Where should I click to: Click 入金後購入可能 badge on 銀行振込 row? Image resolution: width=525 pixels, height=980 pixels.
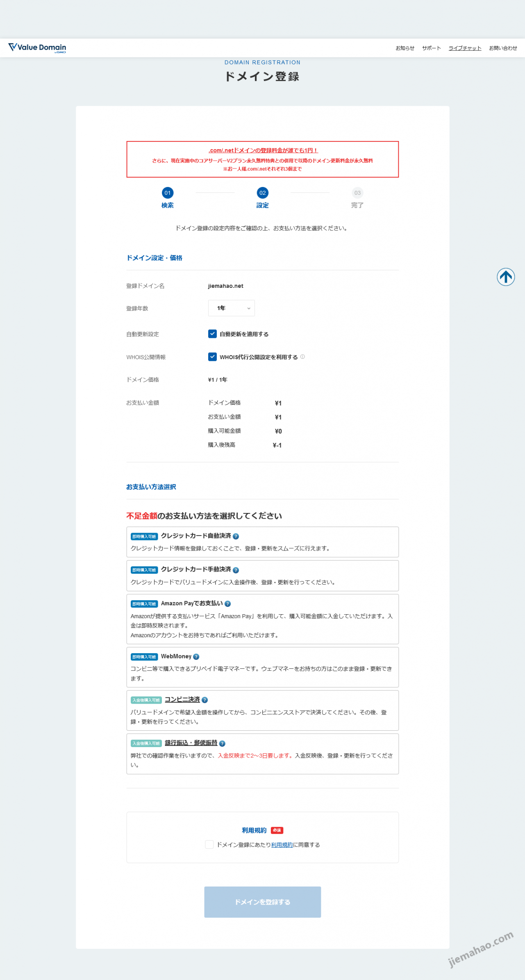click(146, 743)
